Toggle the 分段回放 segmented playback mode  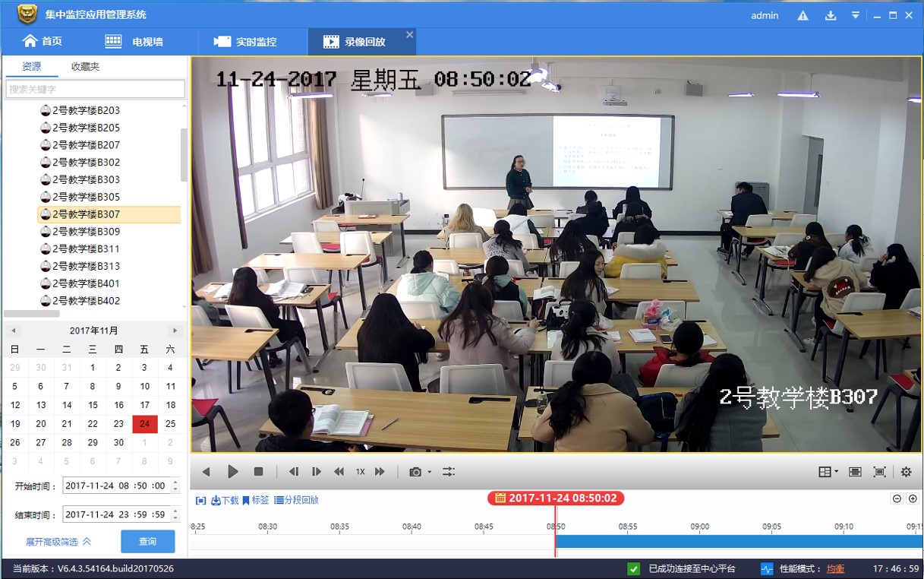296,500
